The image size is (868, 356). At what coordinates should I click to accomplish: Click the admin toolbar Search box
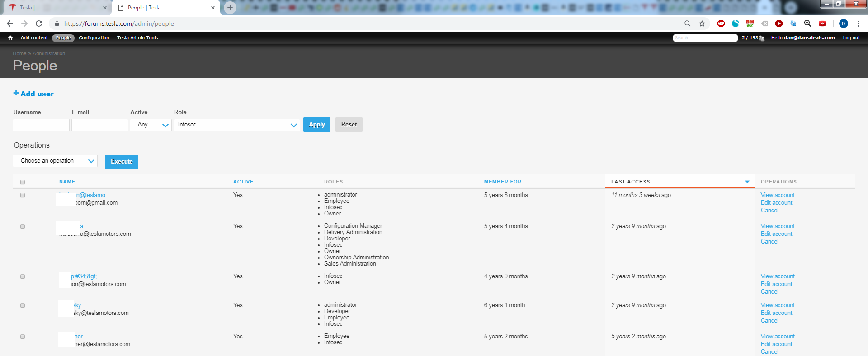(x=705, y=38)
